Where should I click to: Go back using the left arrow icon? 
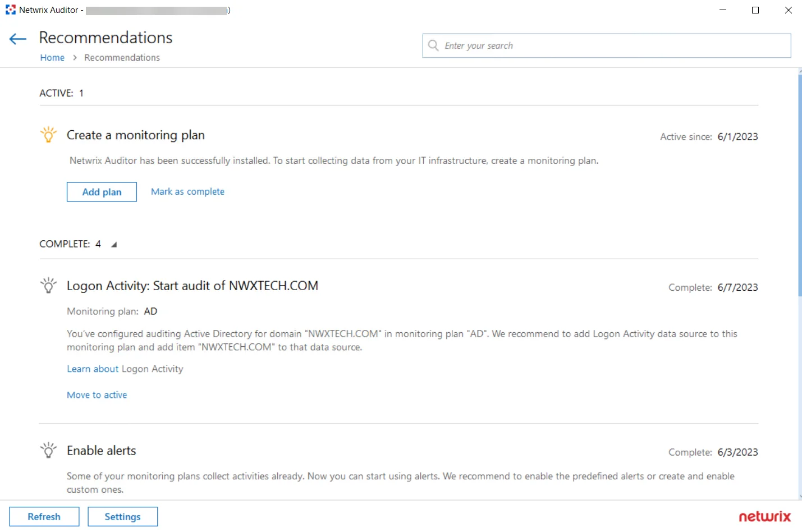tap(18, 39)
